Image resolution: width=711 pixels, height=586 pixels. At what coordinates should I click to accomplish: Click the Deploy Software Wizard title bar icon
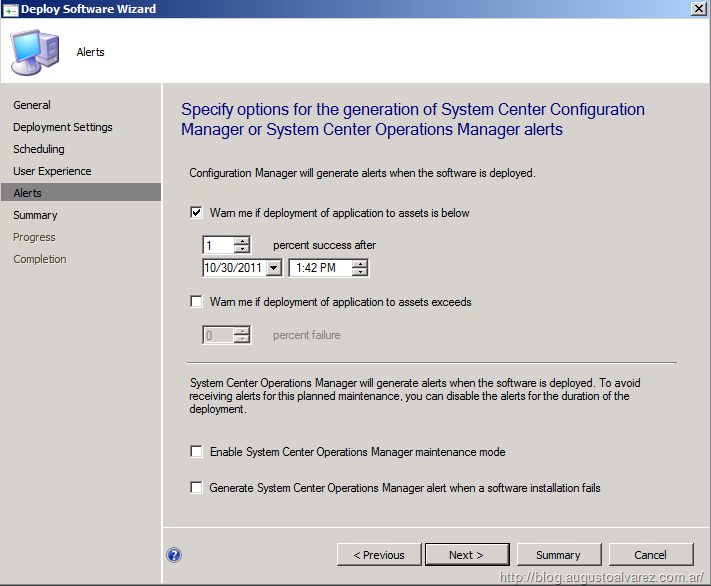coord(10,9)
